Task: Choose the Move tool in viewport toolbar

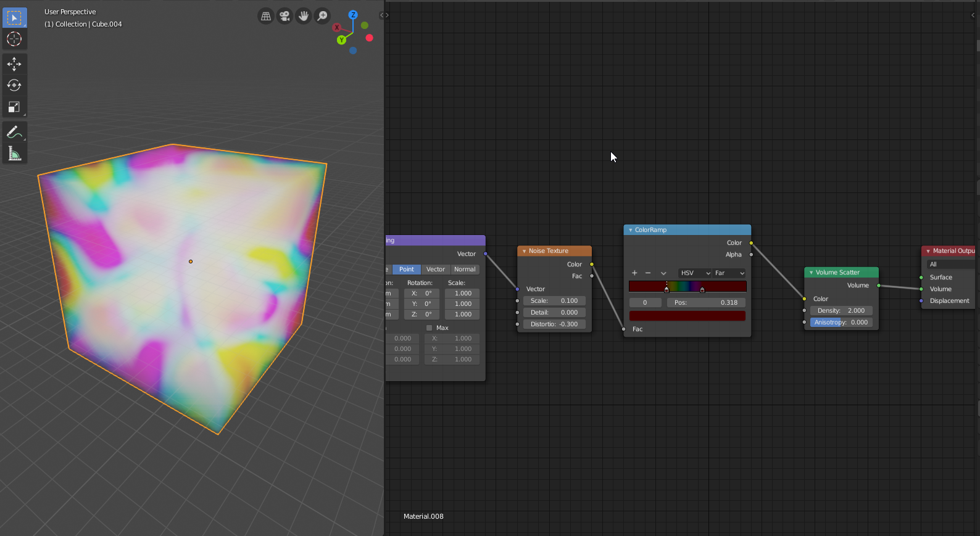Action: pos(14,64)
